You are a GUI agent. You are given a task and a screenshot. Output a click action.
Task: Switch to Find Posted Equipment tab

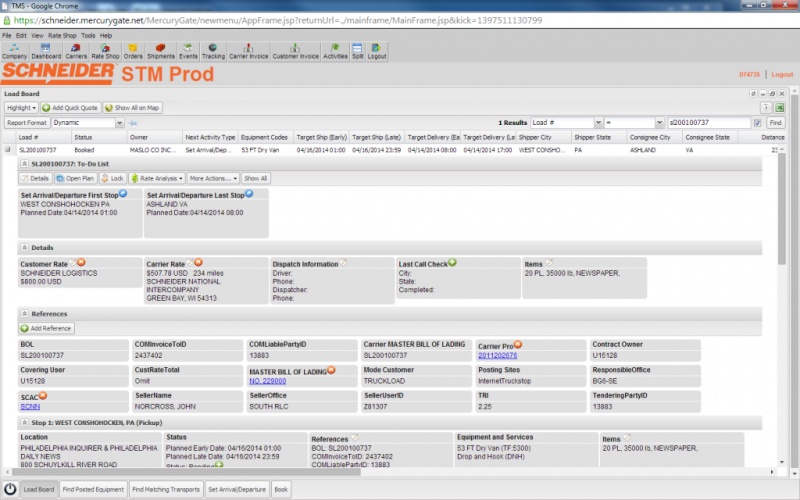[93, 490]
